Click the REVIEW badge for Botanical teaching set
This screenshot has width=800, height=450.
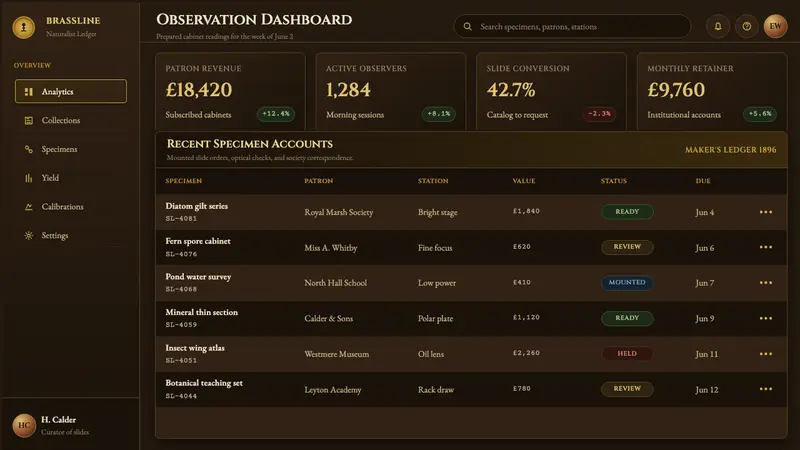pyautogui.click(x=627, y=389)
